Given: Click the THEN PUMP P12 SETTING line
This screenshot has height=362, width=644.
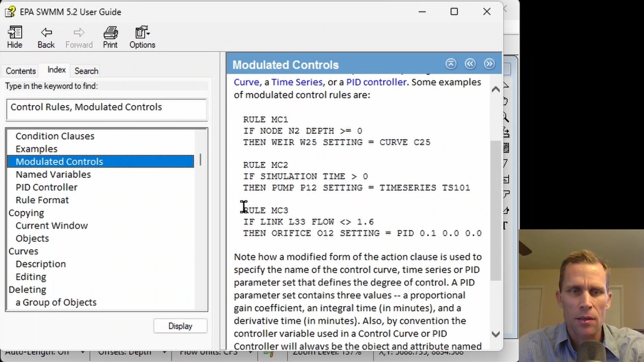Looking at the screenshot, I should click(357, 188).
